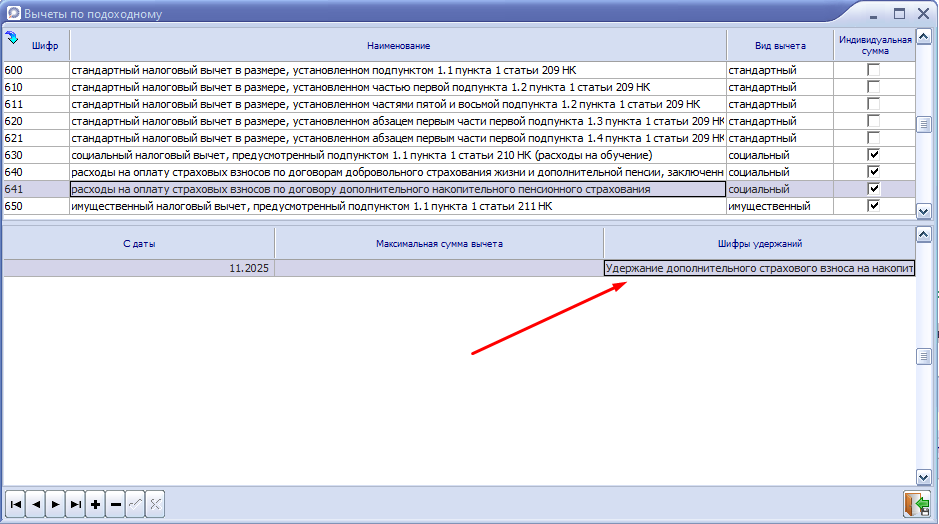Click Вид вычета column header
The height and width of the screenshot is (524, 939).
coord(780,46)
